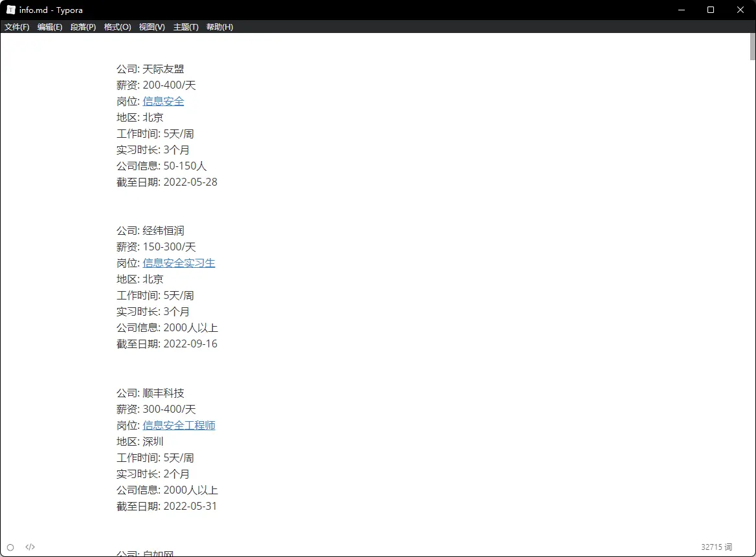The image size is (756, 557).
Task: Click the line 截至日期: 2022-05-28
Action: click(x=167, y=182)
